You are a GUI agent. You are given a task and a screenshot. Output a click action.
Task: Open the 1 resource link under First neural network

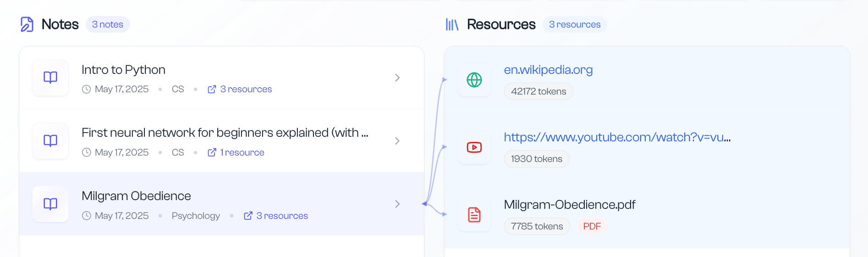coord(242,152)
